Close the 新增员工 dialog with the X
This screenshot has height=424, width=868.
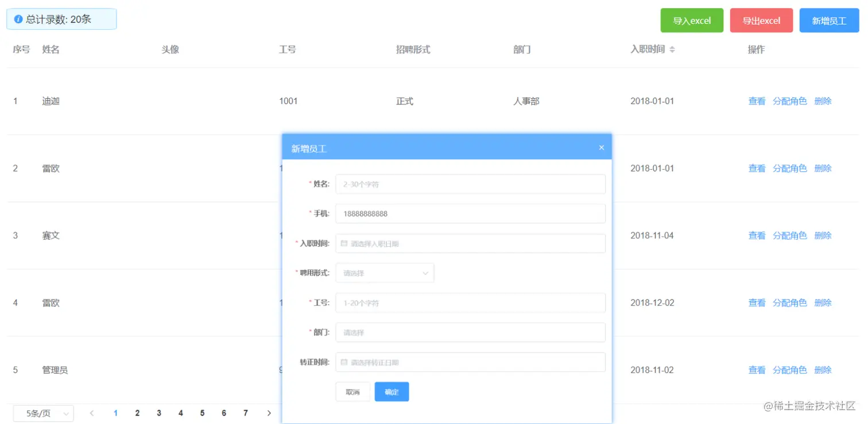tap(602, 147)
